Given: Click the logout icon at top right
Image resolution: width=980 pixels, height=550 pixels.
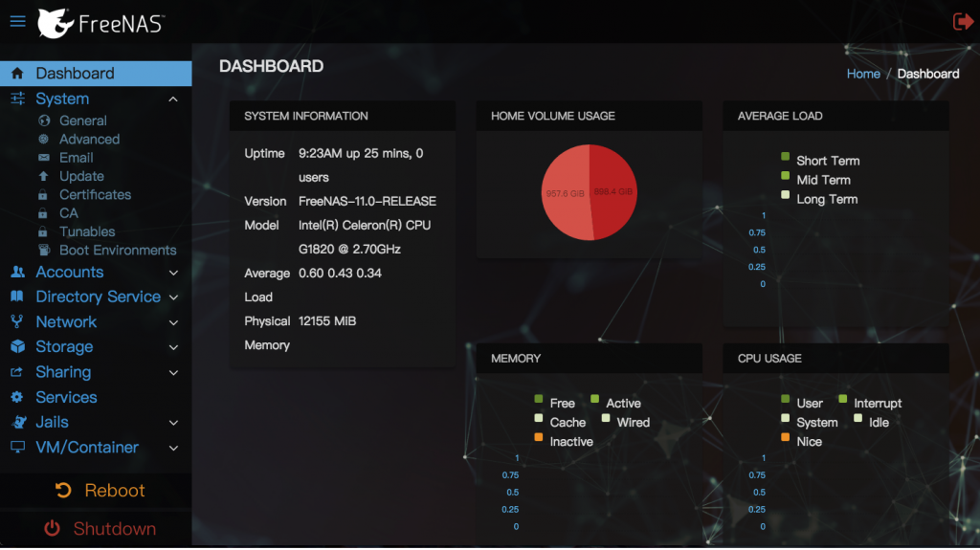Looking at the screenshot, I should 963,22.
